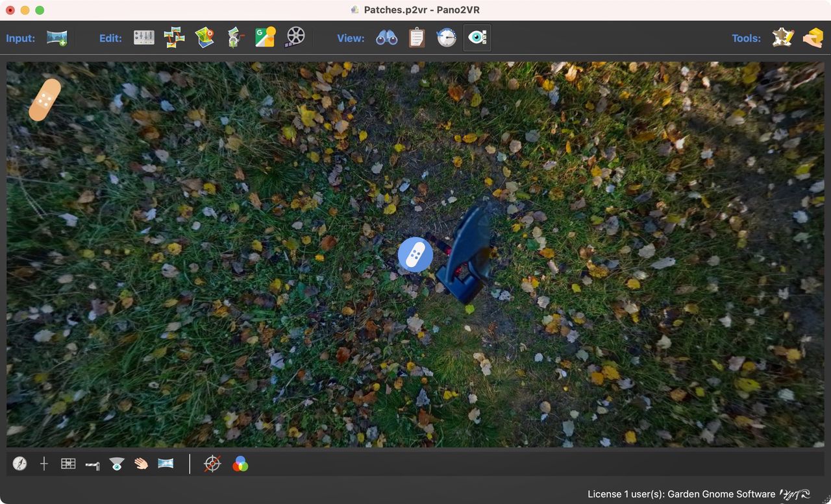Open the Google Street View icon
The width and height of the screenshot is (831, 504).
pos(265,38)
